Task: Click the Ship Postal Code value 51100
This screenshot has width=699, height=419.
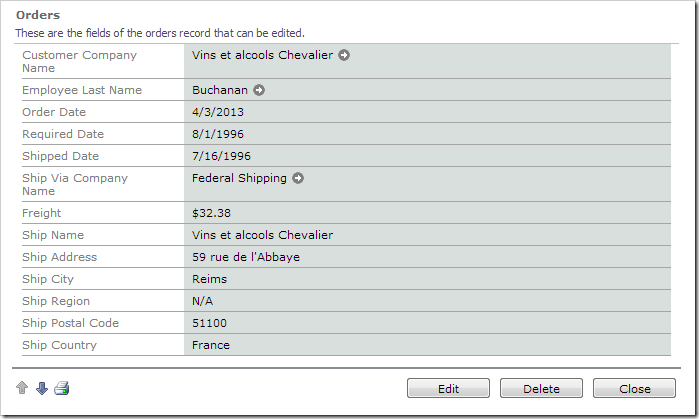Action: tap(209, 323)
